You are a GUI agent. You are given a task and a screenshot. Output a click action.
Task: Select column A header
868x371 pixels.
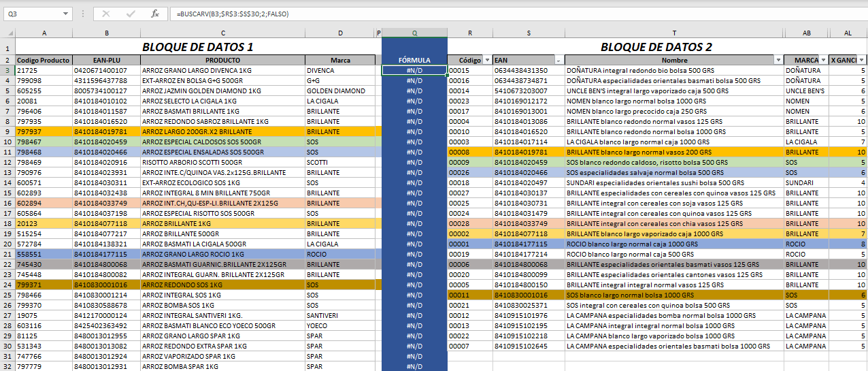click(44, 33)
